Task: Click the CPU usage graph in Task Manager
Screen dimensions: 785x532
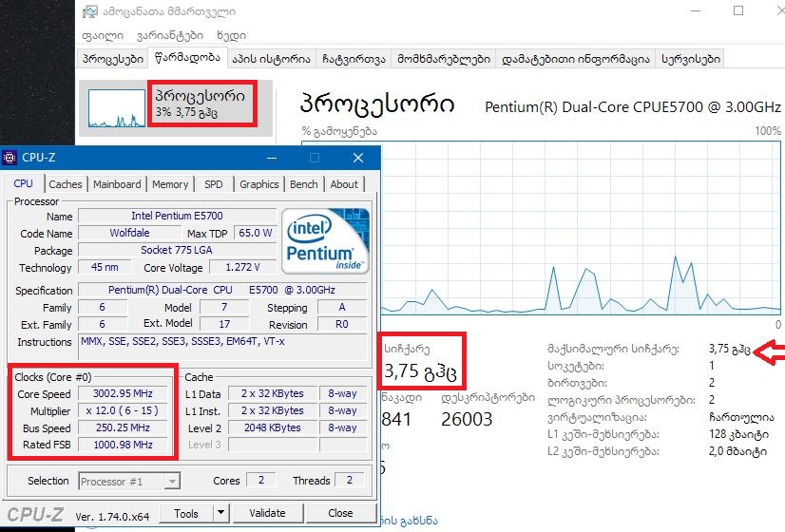Action: (x=541, y=228)
